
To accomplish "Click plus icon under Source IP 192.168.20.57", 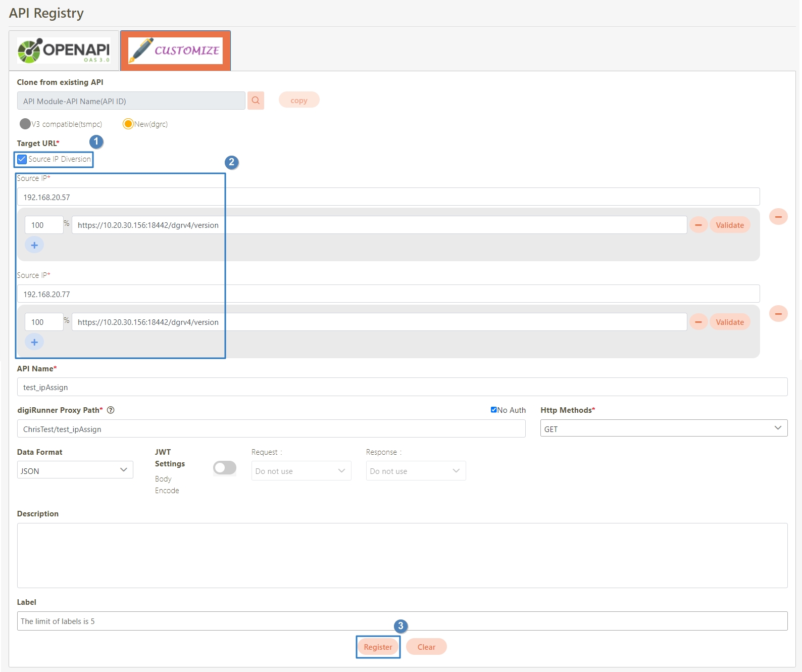I will pos(34,245).
